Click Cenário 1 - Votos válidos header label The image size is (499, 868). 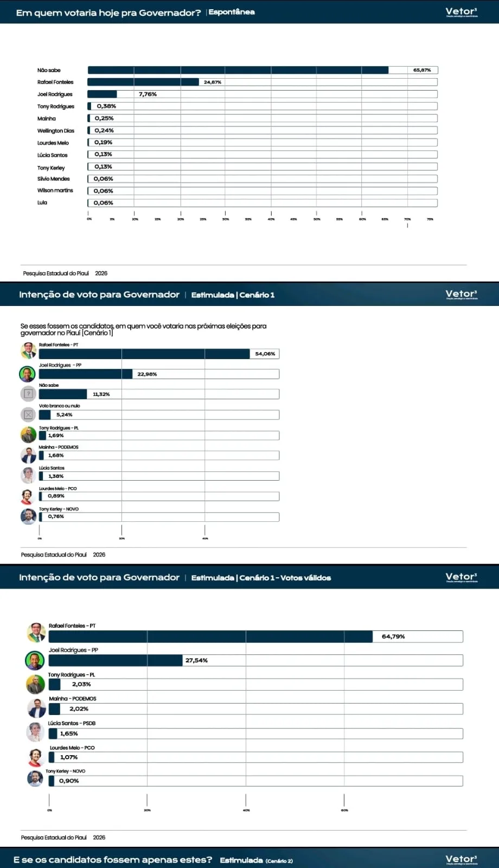(285, 578)
